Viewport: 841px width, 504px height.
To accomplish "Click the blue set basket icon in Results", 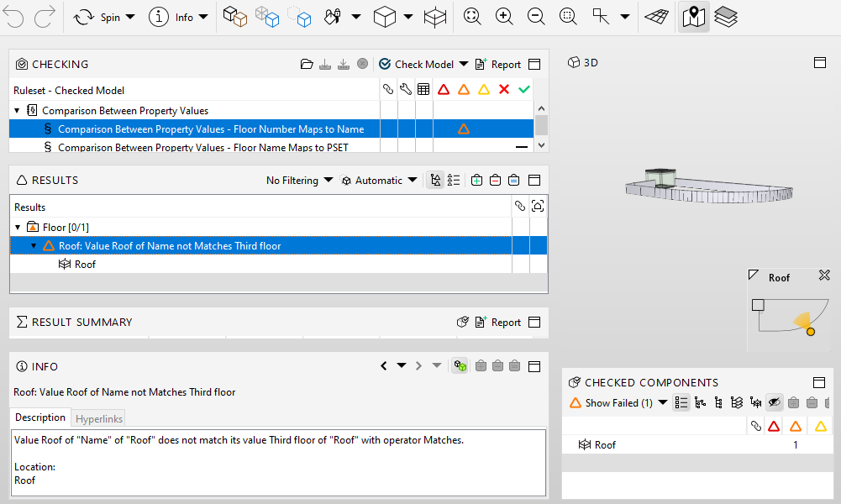I will pos(513,181).
